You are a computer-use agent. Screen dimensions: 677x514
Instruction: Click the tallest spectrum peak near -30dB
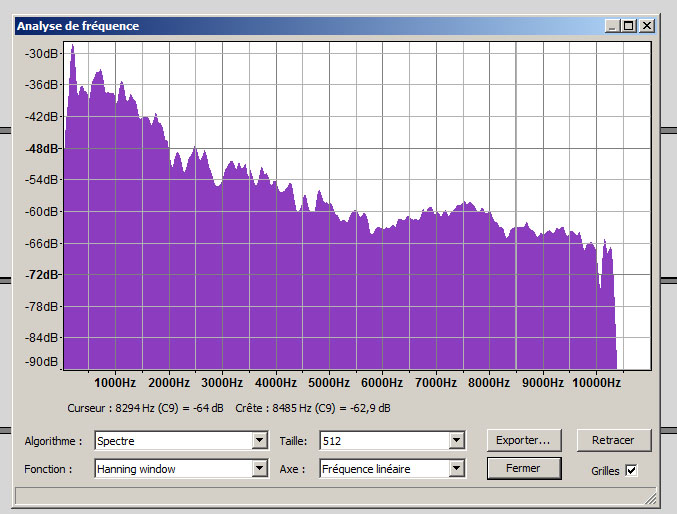pos(73,46)
